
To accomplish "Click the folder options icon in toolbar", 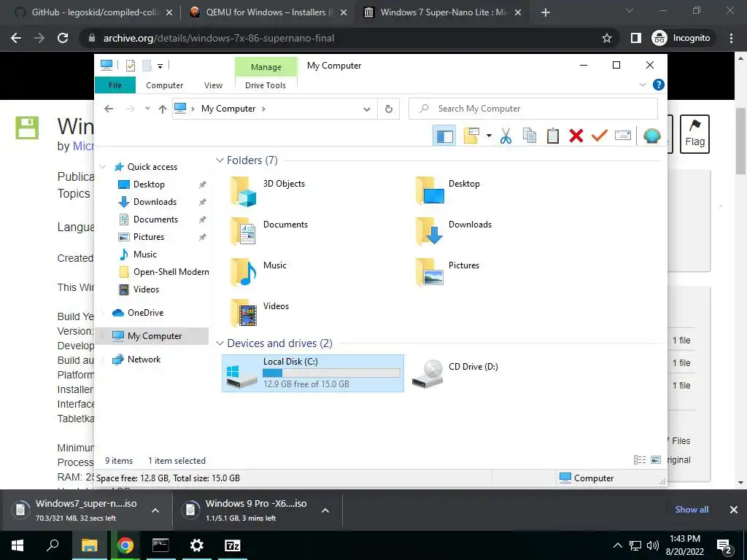I will pos(471,136).
